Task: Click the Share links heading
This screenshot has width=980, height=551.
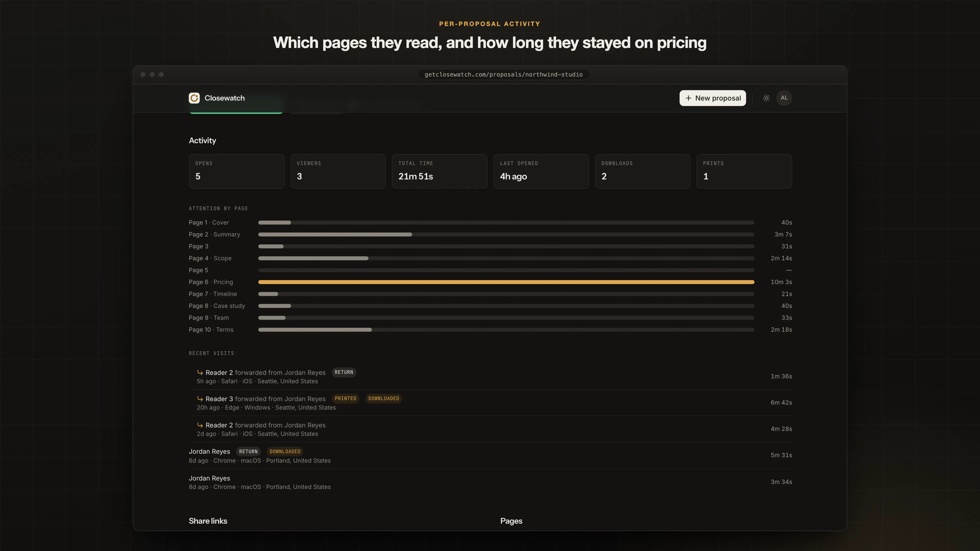Action: (208, 521)
